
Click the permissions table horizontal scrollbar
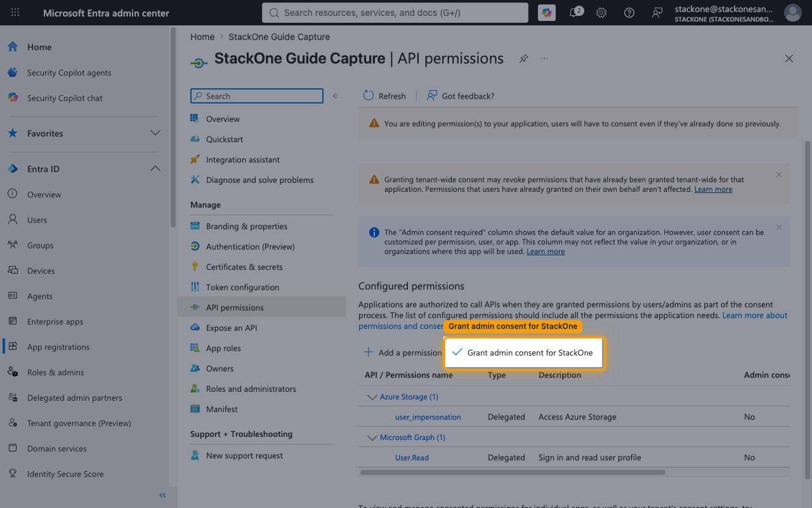click(513, 472)
